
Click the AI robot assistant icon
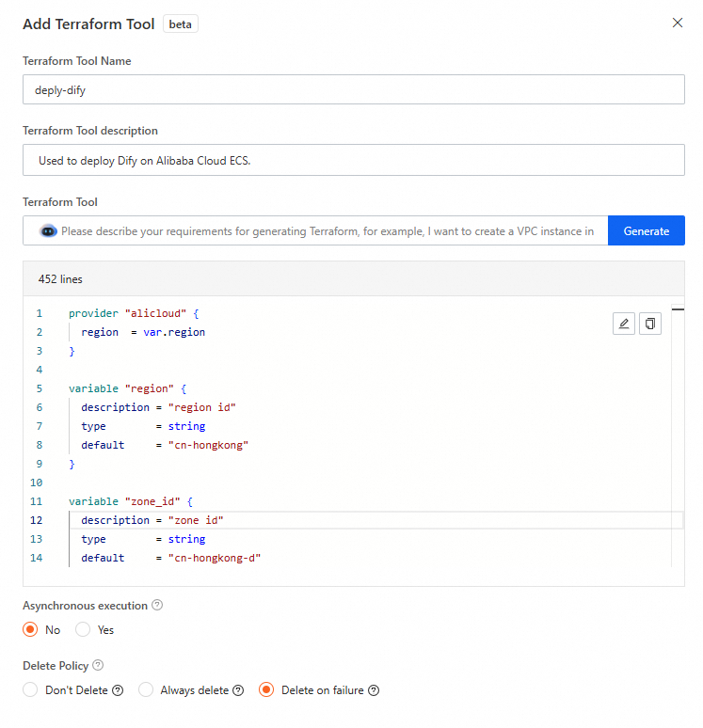click(49, 230)
